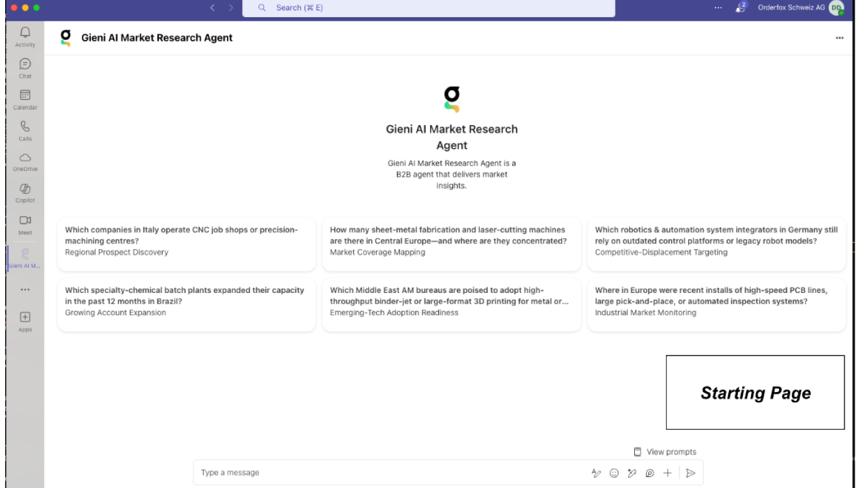Open the notifications icon with badge 2

coord(740,8)
